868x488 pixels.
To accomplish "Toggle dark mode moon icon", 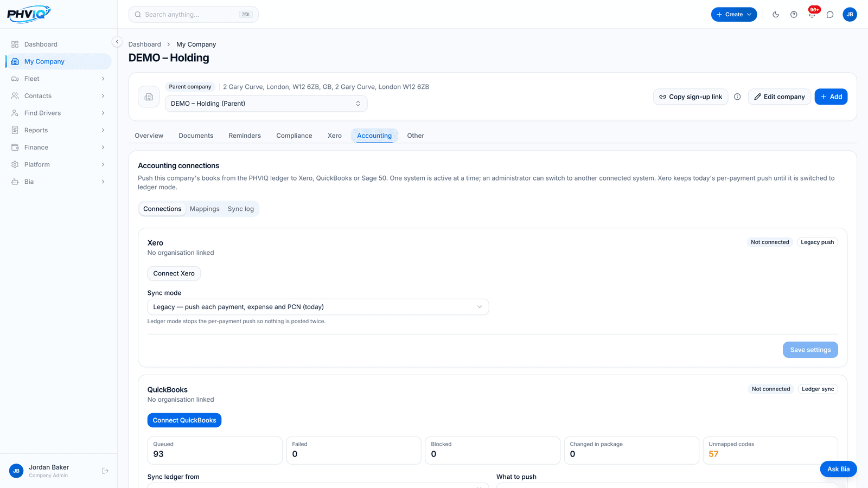I will click(x=776, y=15).
